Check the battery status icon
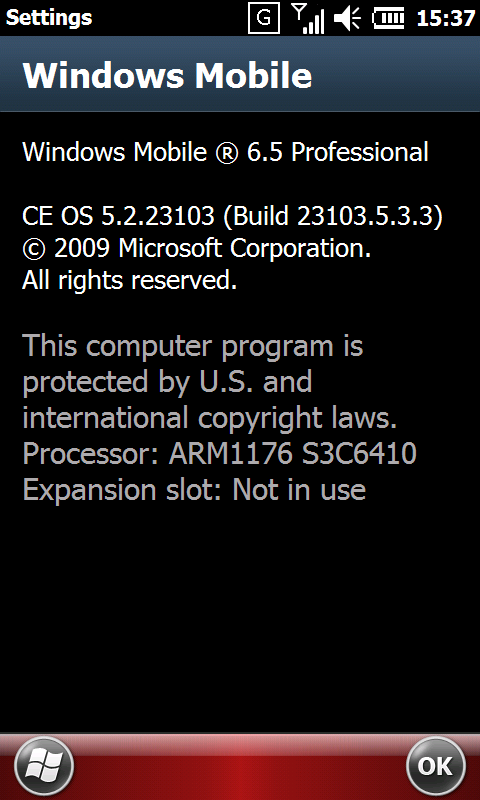This screenshot has height=800, width=480. [x=389, y=19]
